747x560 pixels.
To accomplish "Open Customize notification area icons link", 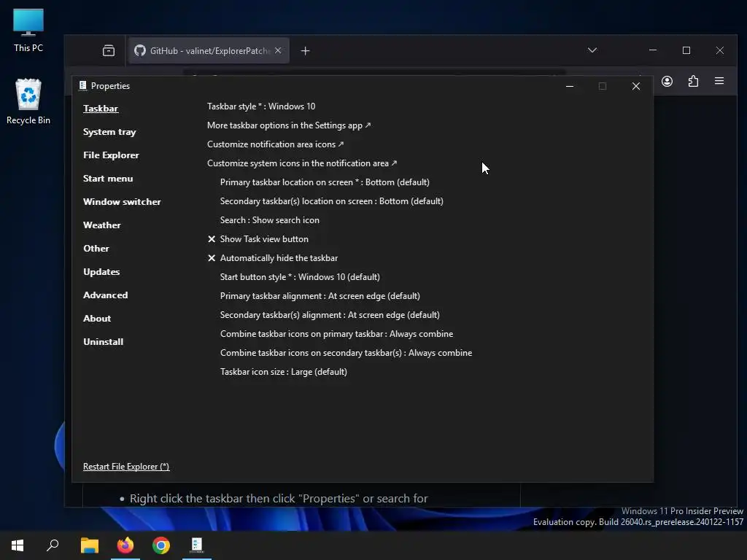I will coord(275,144).
